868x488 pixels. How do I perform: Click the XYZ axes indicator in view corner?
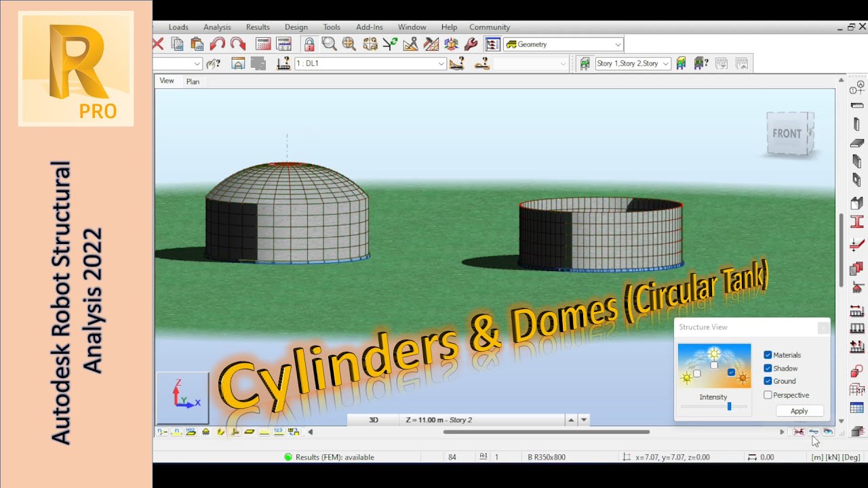coord(183,398)
